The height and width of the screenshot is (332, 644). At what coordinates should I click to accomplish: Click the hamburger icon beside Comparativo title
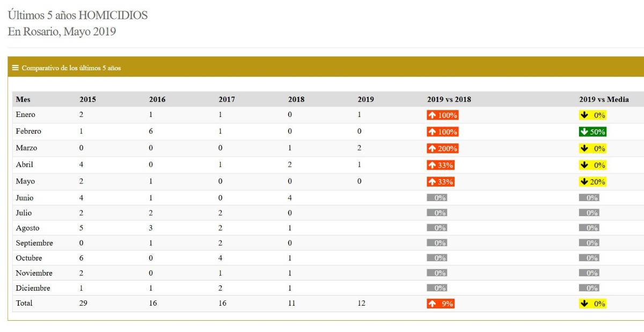[16, 68]
